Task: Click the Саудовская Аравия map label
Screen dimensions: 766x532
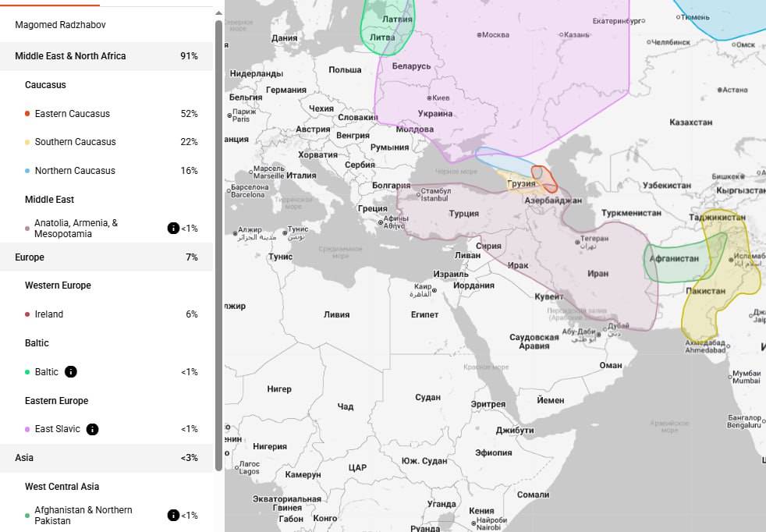Action: click(x=534, y=342)
